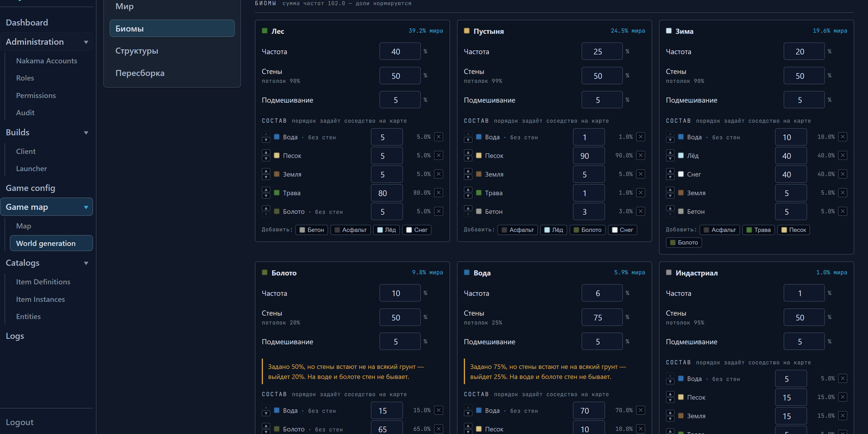Move Болото up in Лес composition
Image resolution: width=868 pixels, height=434 pixels.
coord(266,208)
